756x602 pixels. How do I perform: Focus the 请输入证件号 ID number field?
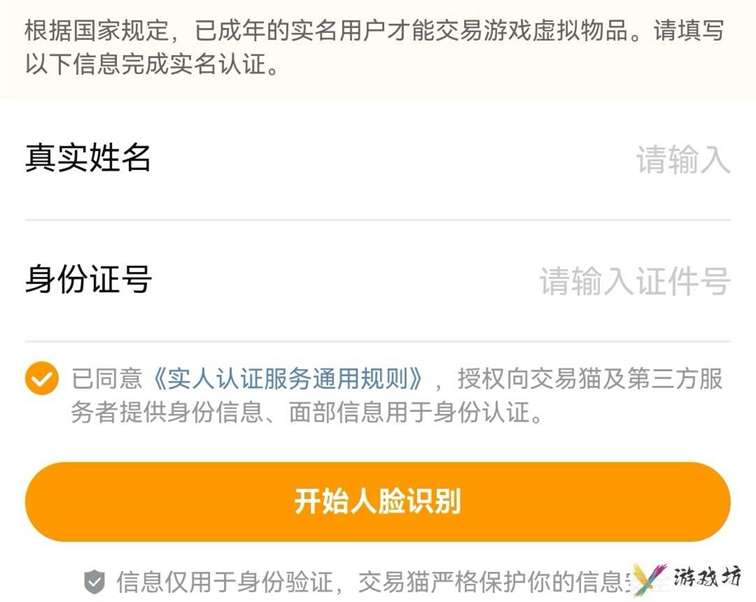634,281
